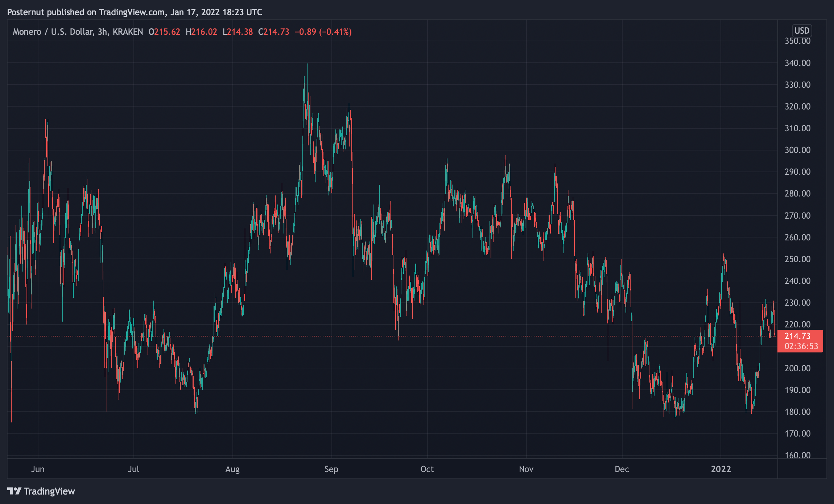The width and height of the screenshot is (834, 504).
Task: Click the published by Posternut header text
Action: 135,12
